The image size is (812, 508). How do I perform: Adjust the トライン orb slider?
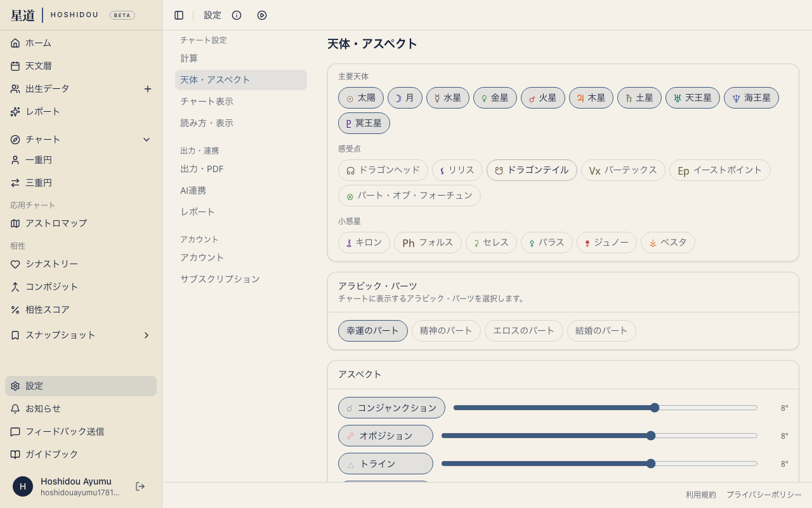(599, 464)
